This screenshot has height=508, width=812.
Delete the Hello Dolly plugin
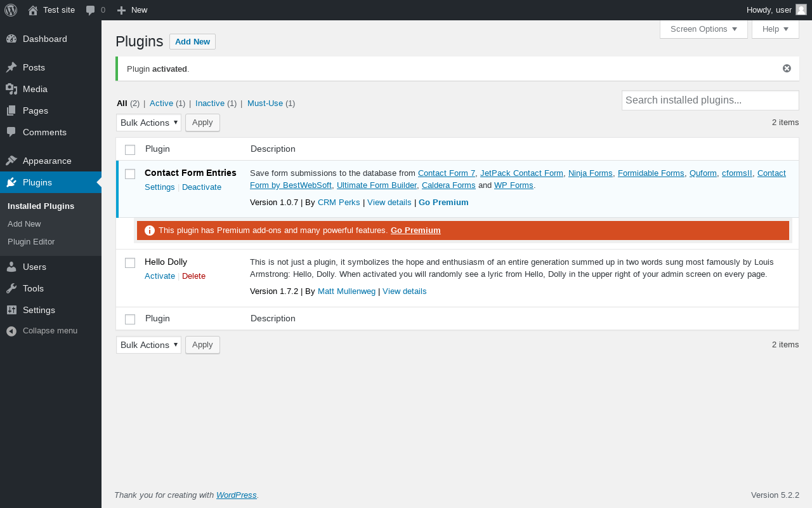(193, 276)
